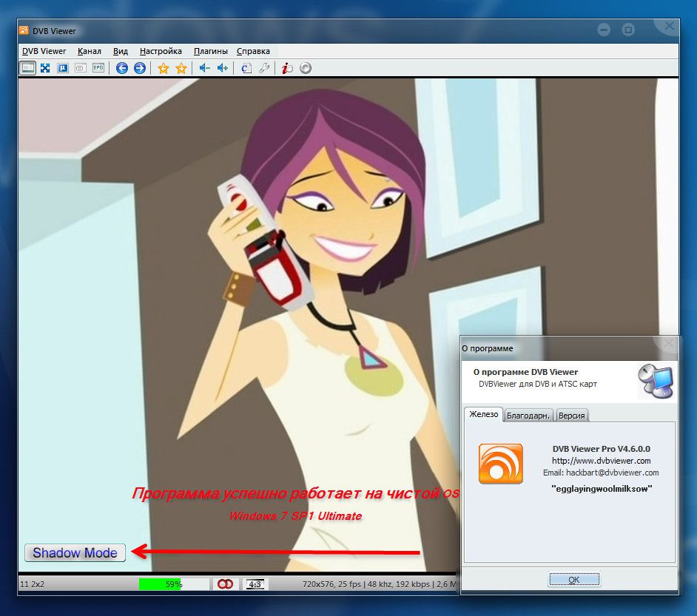The height and width of the screenshot is (616, 697).
Task: Click 'DVBViewer для DVB и ATSC карт' text
Action: point(537,384)
